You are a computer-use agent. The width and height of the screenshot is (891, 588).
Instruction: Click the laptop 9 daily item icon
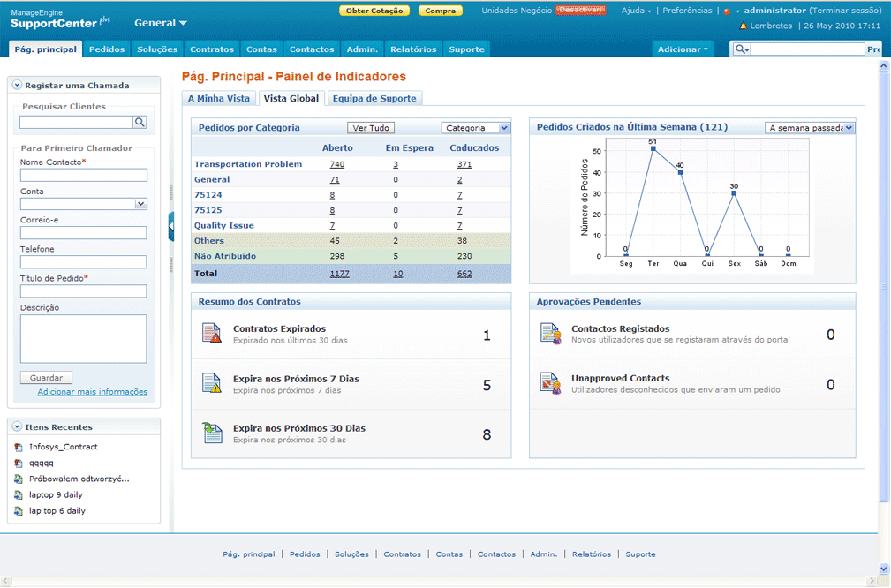(x=19, y=495)
